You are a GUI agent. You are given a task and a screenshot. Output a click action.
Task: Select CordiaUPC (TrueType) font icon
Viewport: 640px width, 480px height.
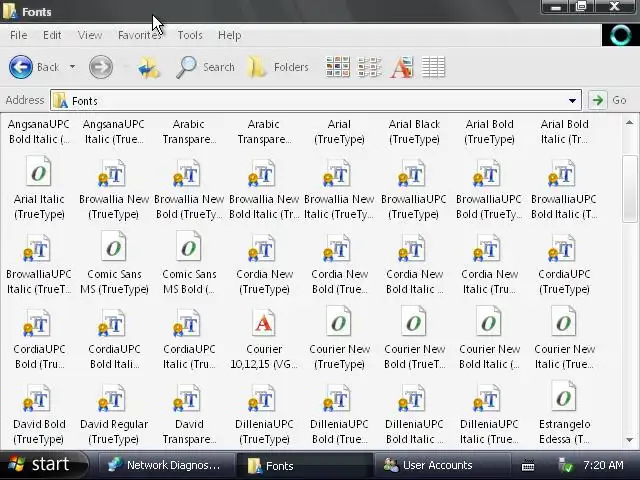(563, 248)
